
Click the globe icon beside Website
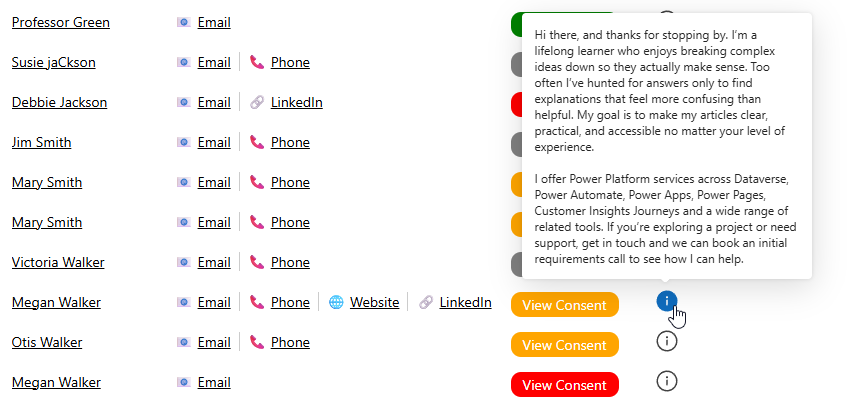click(x=336, y=302)
